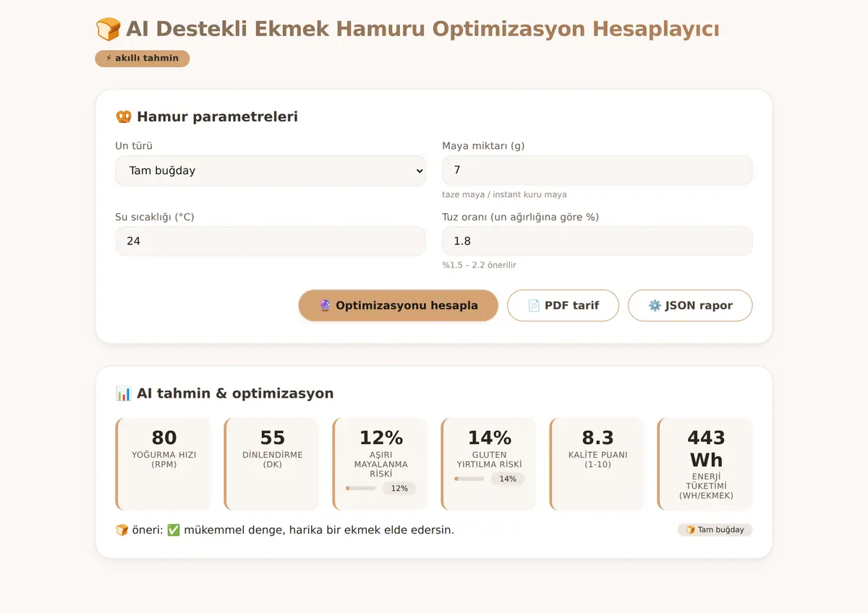This screenshot has height=613, width=868.
Task: Click the Gluten yırtılma riski progress bar
Action: (x=469, y=479)
